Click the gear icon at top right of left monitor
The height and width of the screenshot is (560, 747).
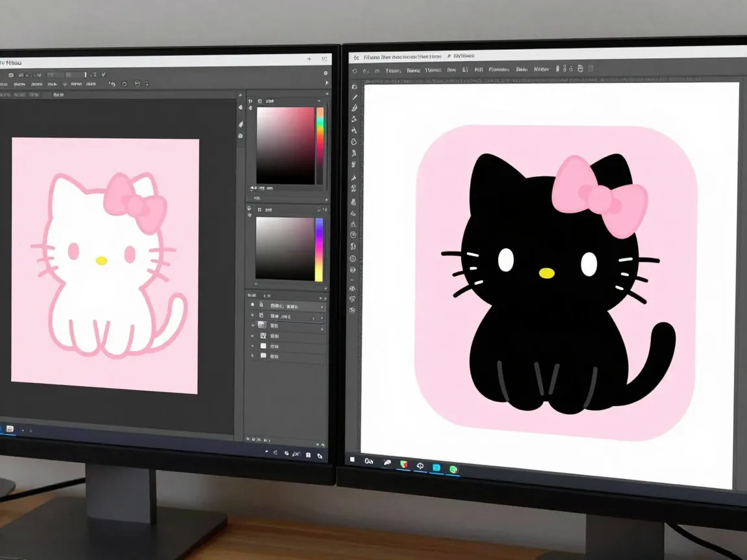[x=326, y=73]
